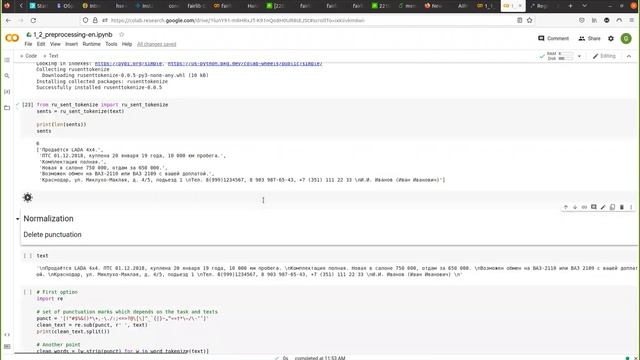Add comment icon in cell toolbar

tap(594, 207)
